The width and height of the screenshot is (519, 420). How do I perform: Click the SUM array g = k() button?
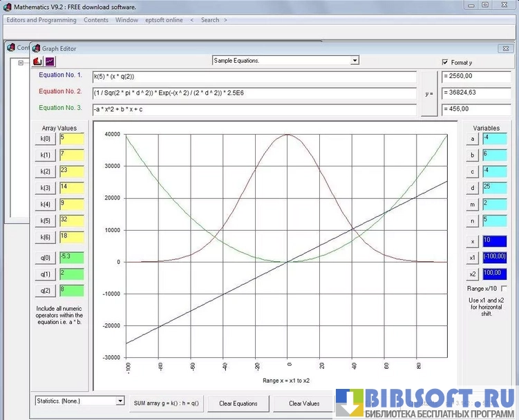click(167, 403)
